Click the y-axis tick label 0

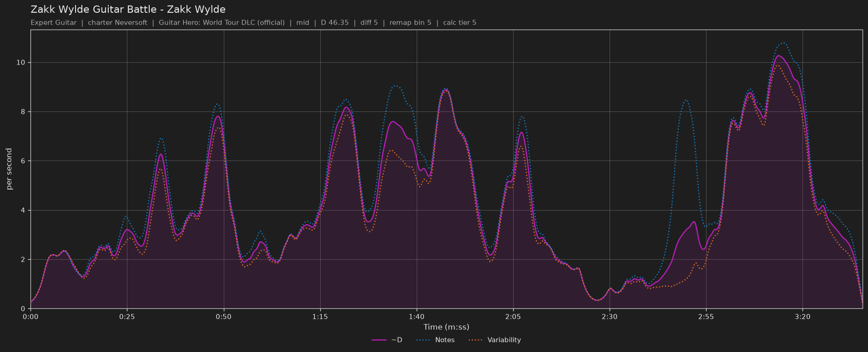tap(23, 309)
